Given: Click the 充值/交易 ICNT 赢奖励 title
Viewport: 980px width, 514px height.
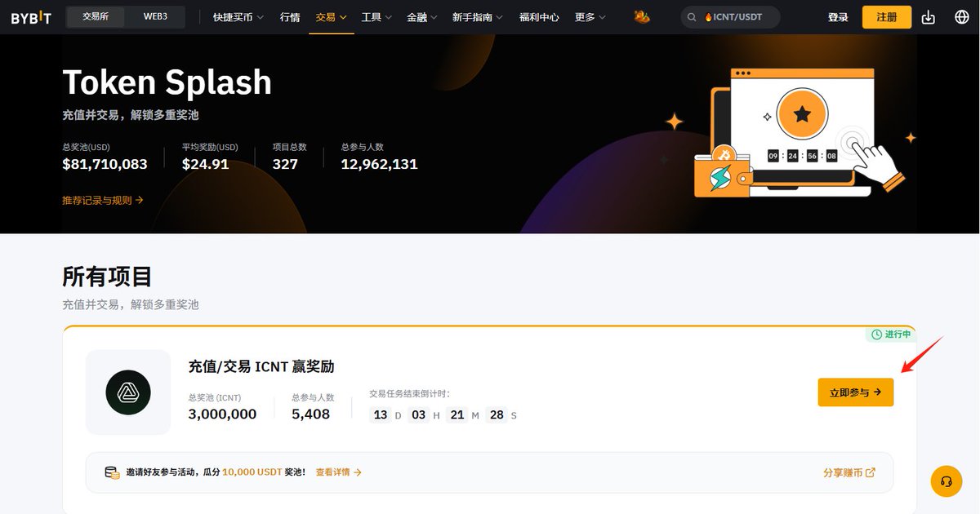Looking at the screenshot, I should (x=261, y=367).
